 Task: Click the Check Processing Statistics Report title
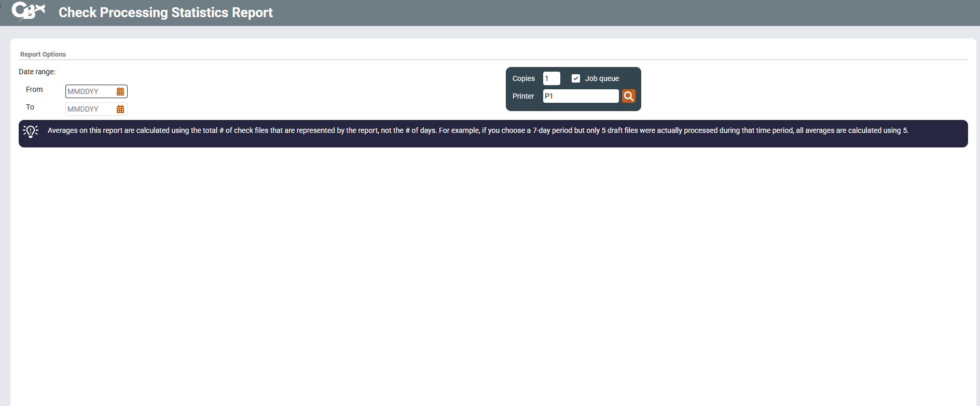[165, 12]
